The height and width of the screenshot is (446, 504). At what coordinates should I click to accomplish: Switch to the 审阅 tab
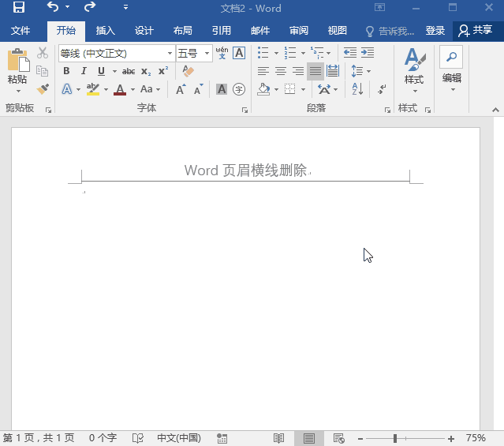pyautogui.click(x=299, y=31)
